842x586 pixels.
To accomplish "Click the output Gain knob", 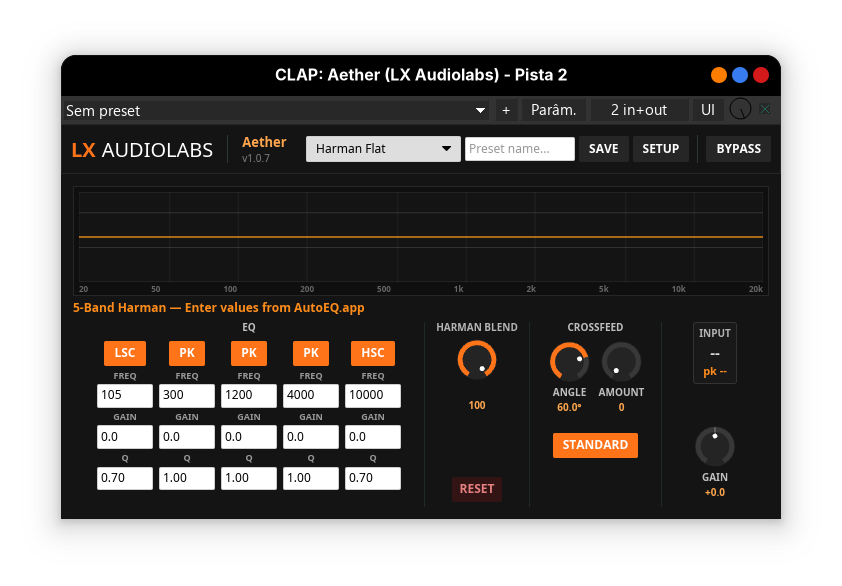I will click(x=715, y=446).
